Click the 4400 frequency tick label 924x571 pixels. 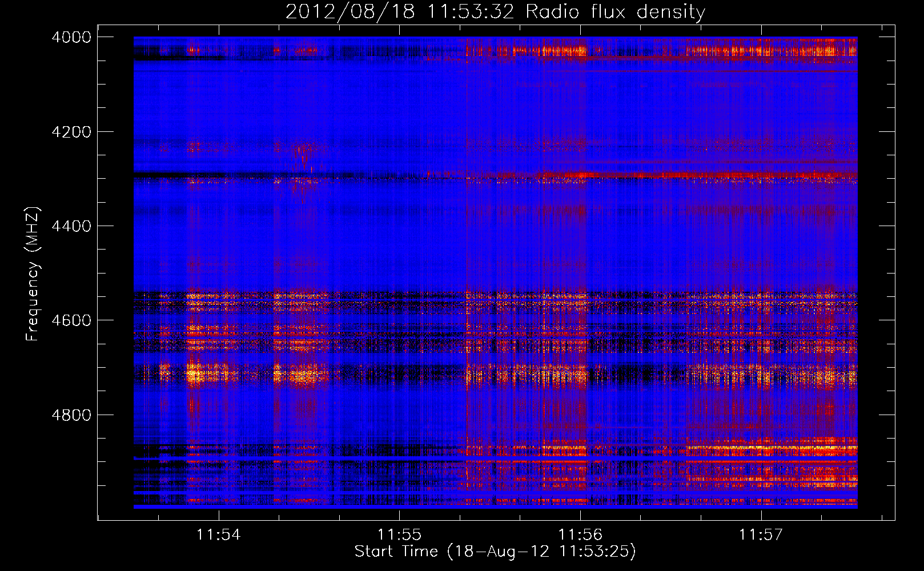[x=71, y=226]
